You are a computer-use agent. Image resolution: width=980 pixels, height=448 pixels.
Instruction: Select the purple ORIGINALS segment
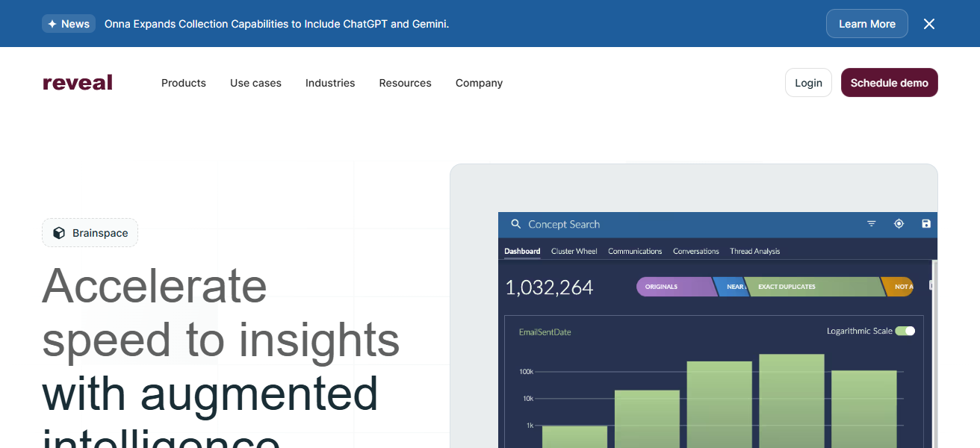click(x=676, y=287)
